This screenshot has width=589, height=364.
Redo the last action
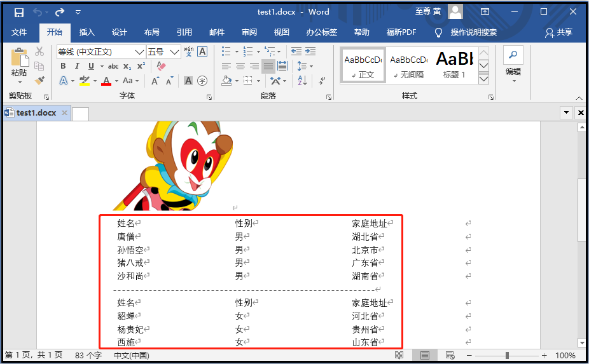60,12
